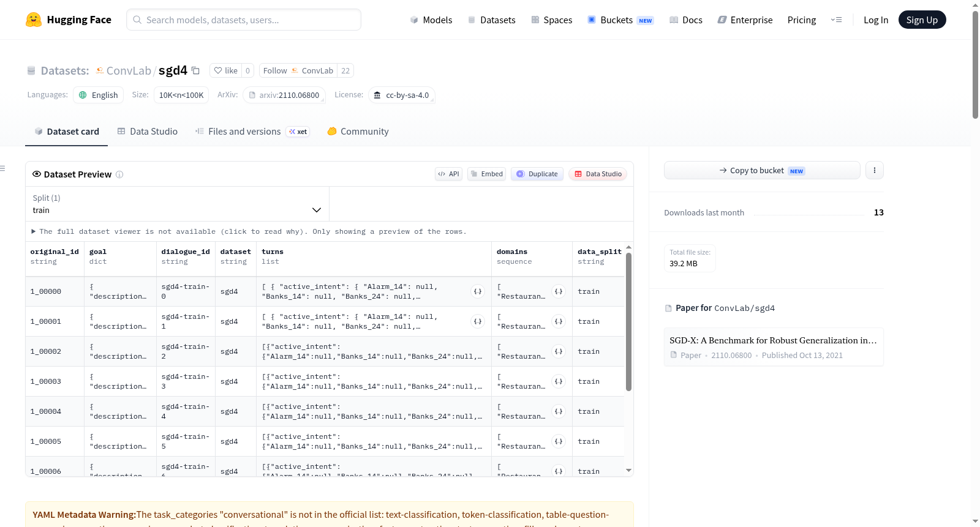Open Enterprise in the top navigation
The image size is (980, 527).
click(745, 20)
